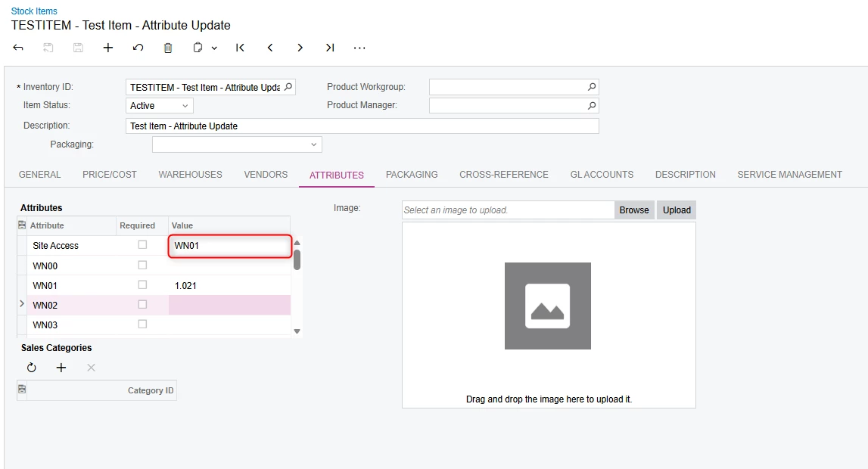Click the Product Manager lookup magnifier

592,105
